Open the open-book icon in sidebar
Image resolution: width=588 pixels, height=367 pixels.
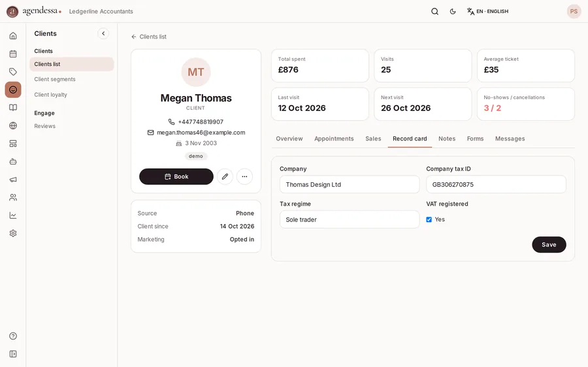tap(13, 108)
